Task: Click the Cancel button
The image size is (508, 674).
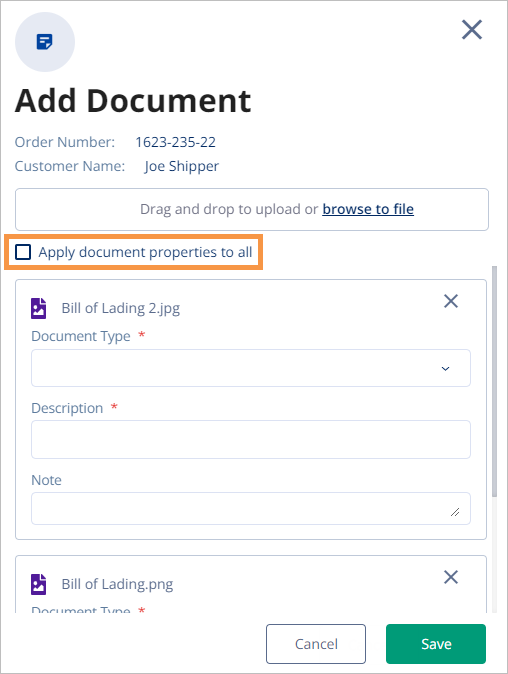Action: [x=316, y=644]
